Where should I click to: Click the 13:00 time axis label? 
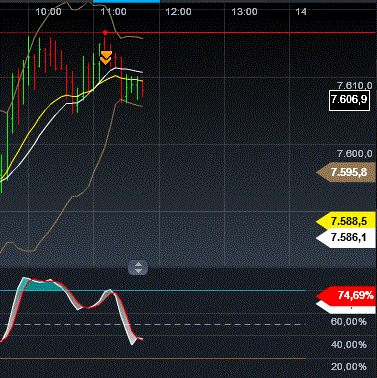click(244, 12)
